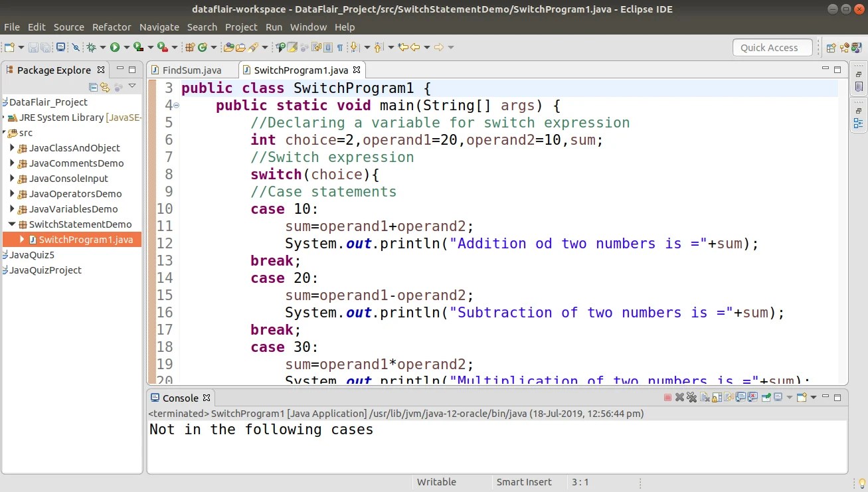
Task: Expand the JavaOperatorsDemo package
Action: pos(12,193)
